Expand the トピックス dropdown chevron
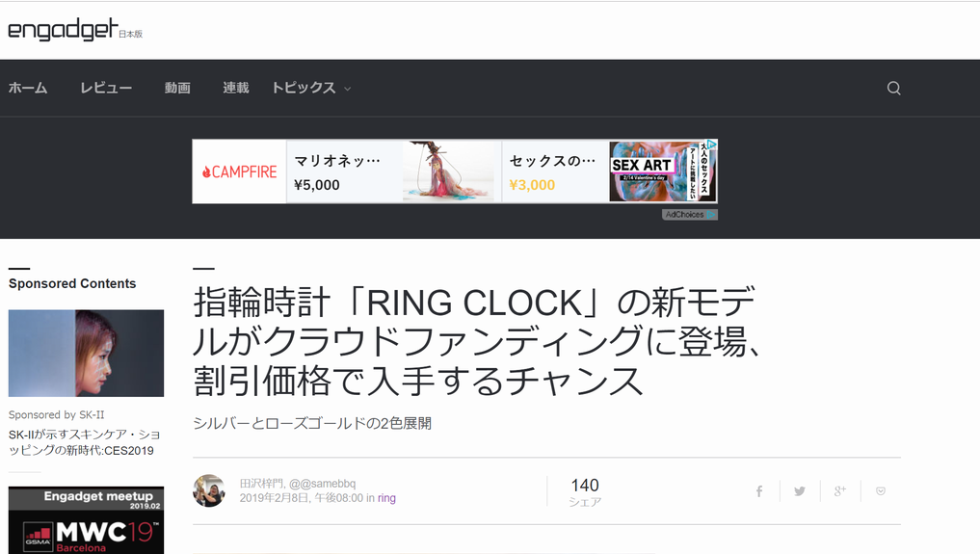This screenshot has height=554, width=980. tap(348, 90)
